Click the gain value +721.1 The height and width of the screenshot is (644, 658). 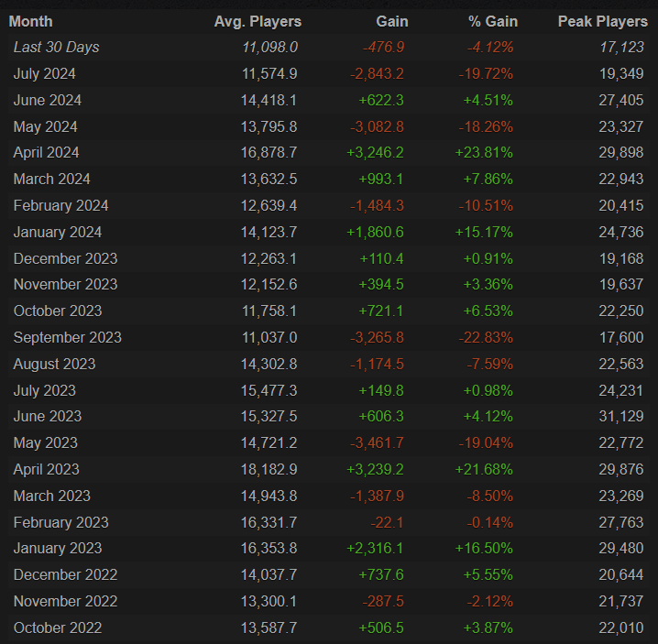pyautogui.click(x=381, y=311)
